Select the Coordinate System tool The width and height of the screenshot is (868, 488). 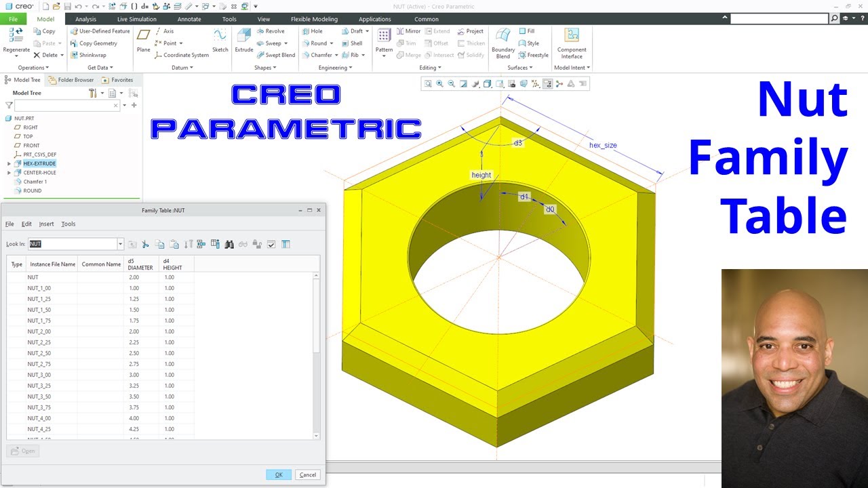(181, 56)
